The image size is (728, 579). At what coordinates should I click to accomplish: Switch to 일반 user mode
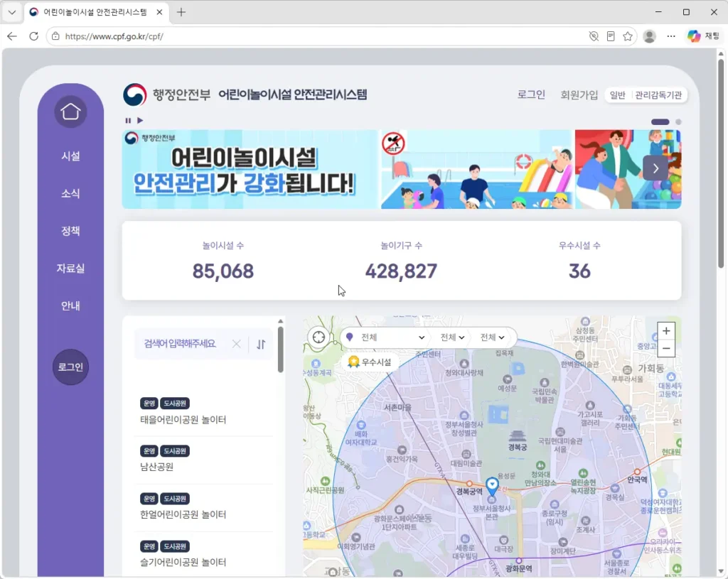click(618, 95)
